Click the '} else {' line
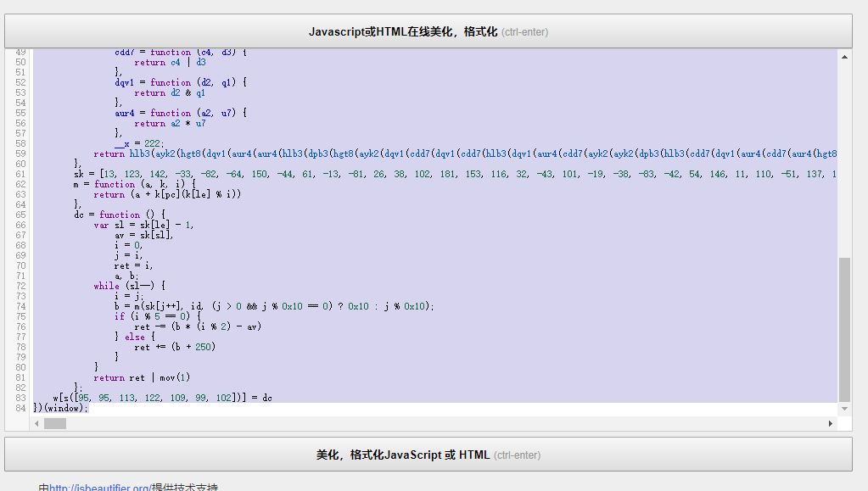The height and width of the screenshot is (491, 868). pos(135,338)
